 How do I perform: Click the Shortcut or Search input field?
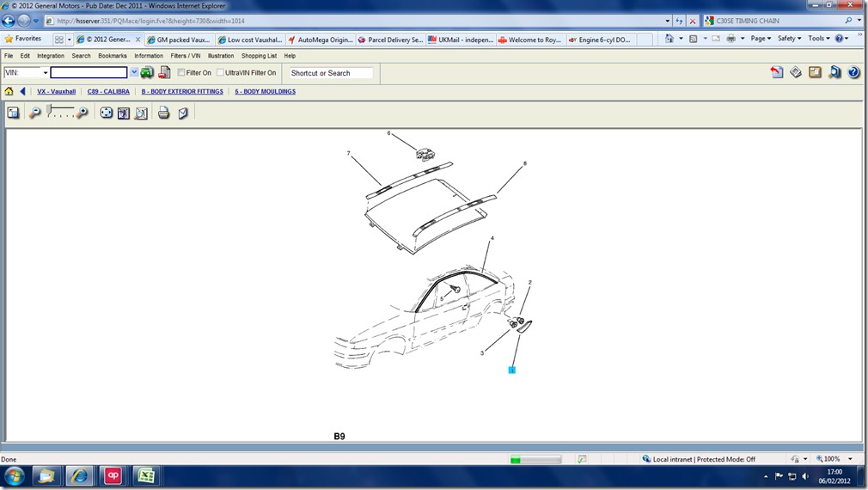tap(330, 73)
